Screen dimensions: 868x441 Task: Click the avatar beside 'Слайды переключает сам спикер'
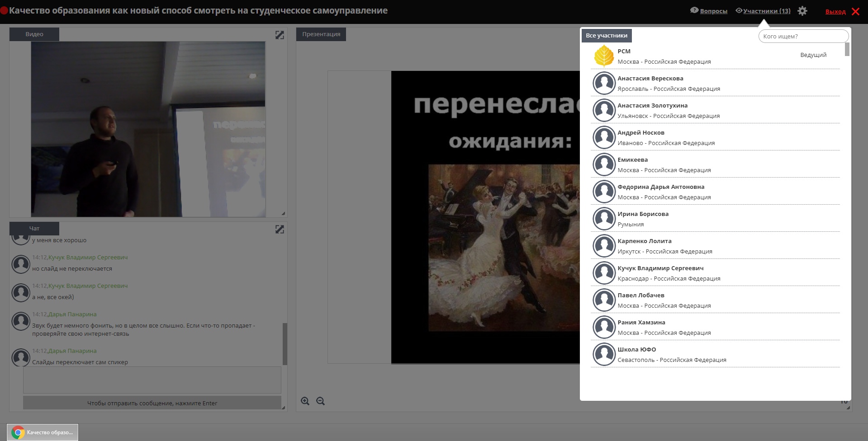coord(20,357)
